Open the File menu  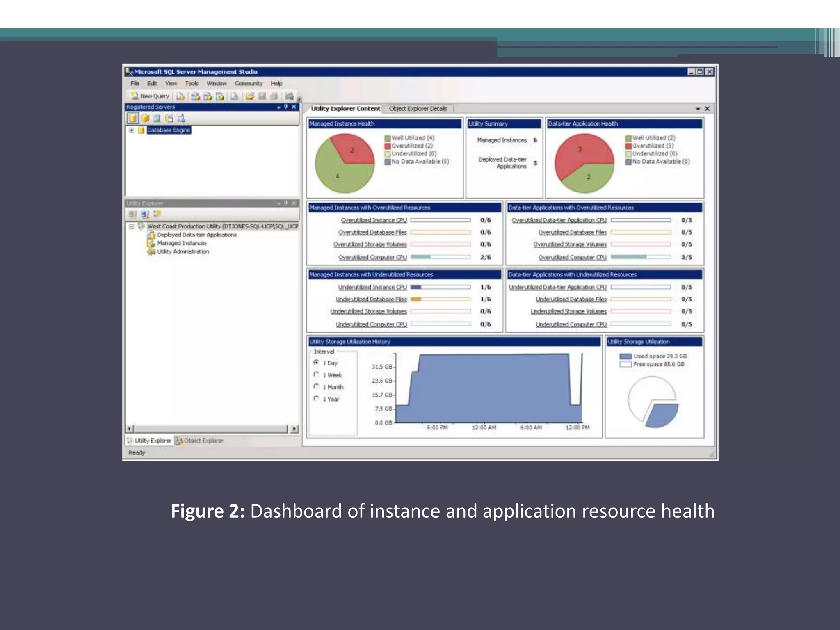pyautogui.click(x=135, y=83)
